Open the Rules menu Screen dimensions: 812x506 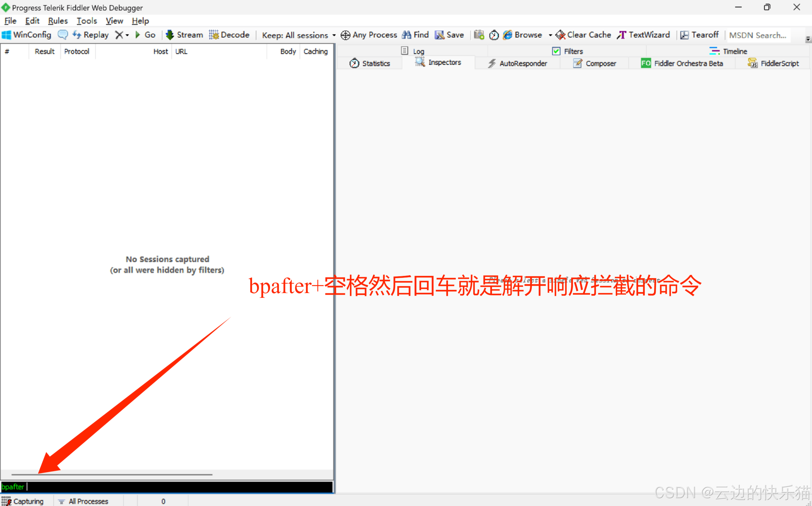[x=57, y=21]
